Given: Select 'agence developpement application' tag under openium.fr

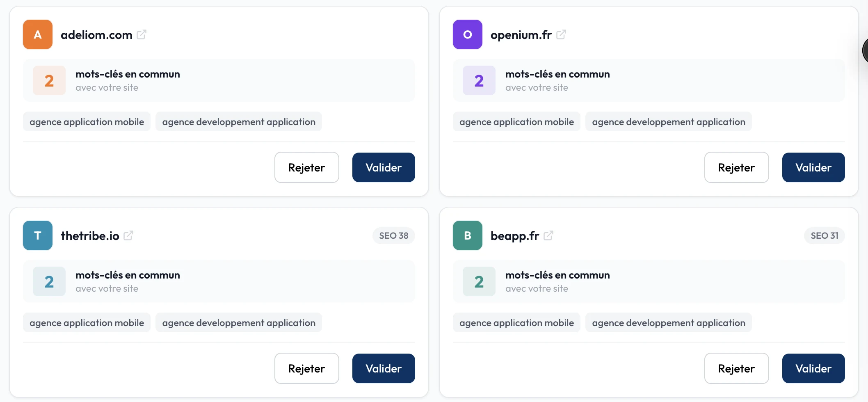Looking at the screenshot, I should 669,122.
